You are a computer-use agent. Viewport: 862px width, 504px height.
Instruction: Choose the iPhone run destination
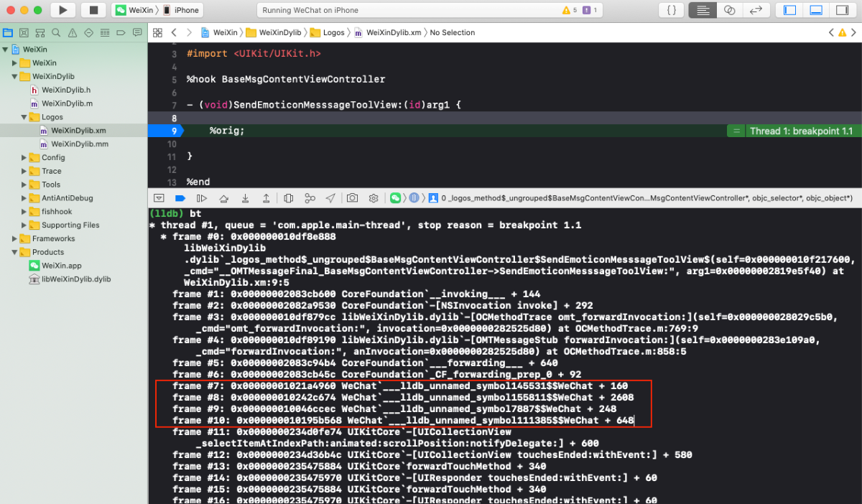(180, 10)
